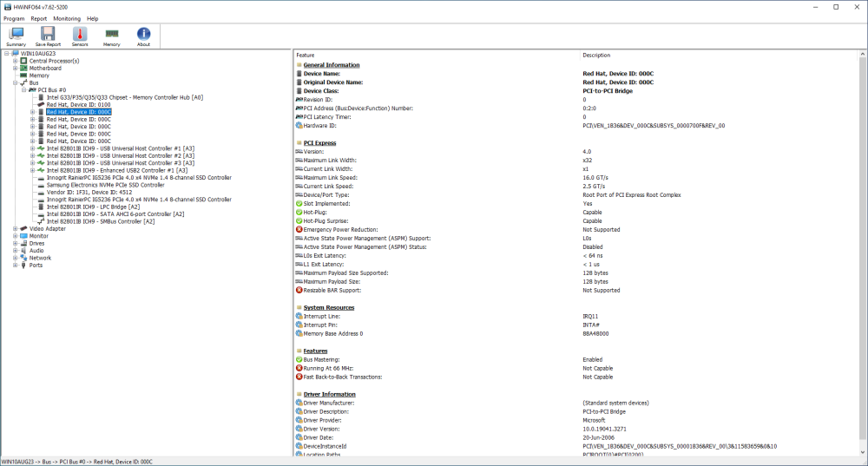Expand the Network tree node

(16, 258)
